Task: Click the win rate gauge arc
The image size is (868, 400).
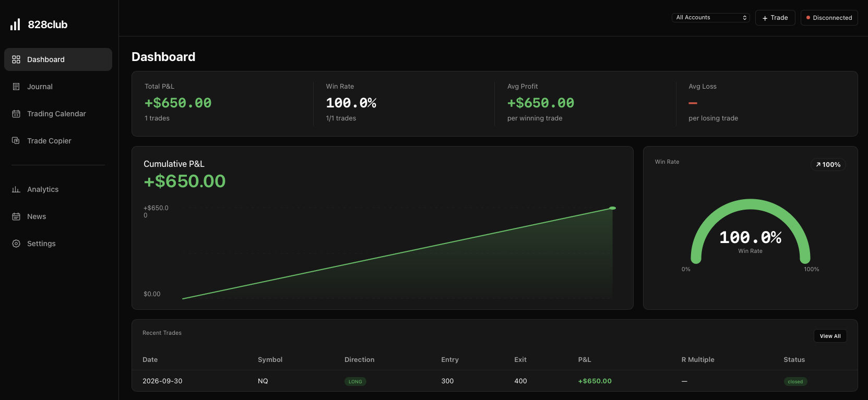Action: click(751, 204)
